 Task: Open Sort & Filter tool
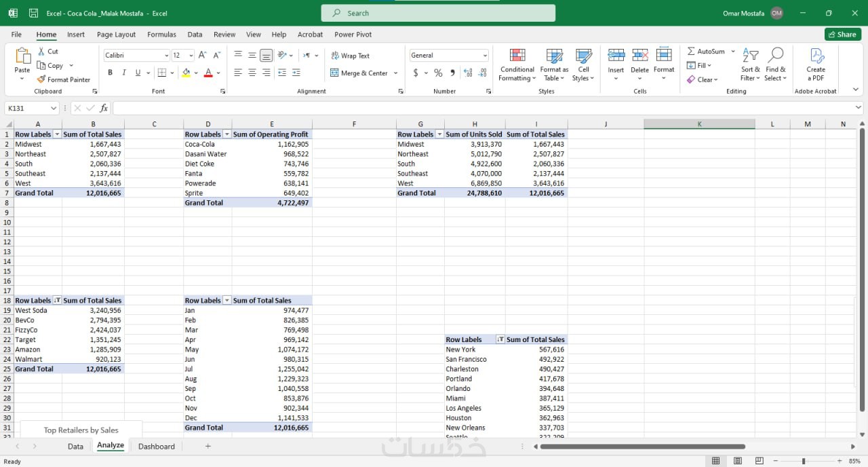750,65
